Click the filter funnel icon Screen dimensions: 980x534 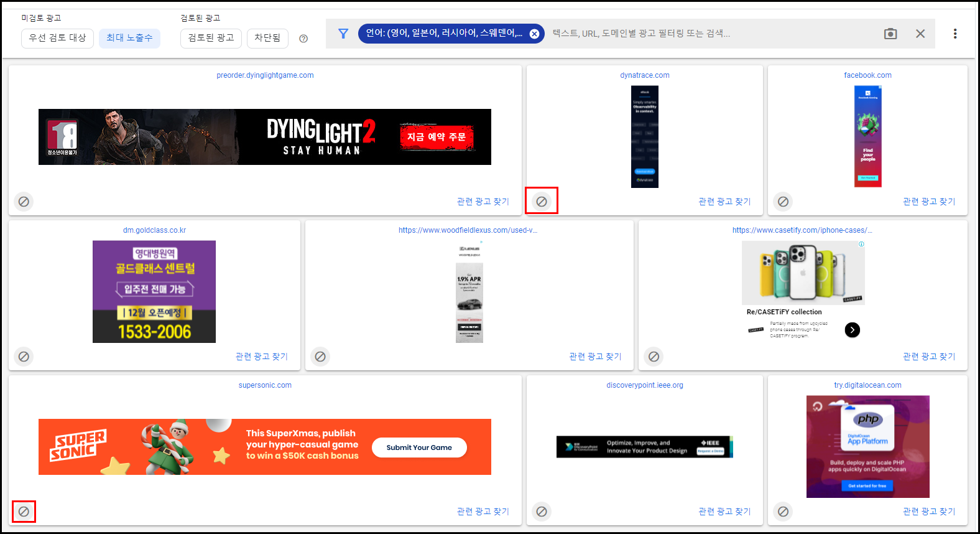pos(343,34)
